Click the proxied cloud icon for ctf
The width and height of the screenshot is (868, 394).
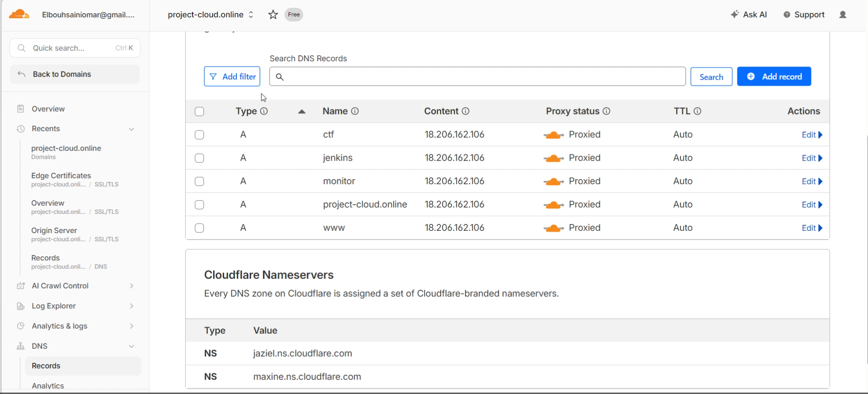pyautogui.click(x=554, y=135)
